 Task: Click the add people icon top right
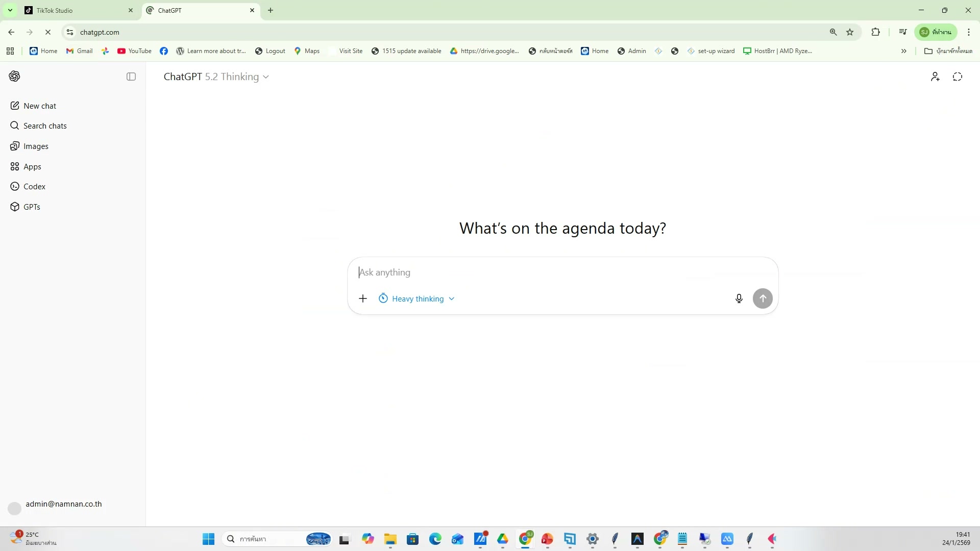pos(935,77)
